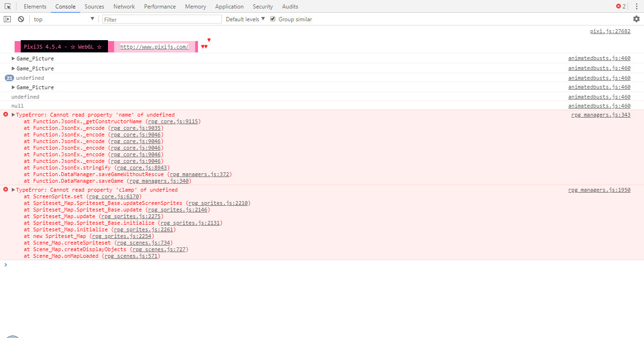
Task: Switch to the Sources tab
Action: [x=94, y=7]
